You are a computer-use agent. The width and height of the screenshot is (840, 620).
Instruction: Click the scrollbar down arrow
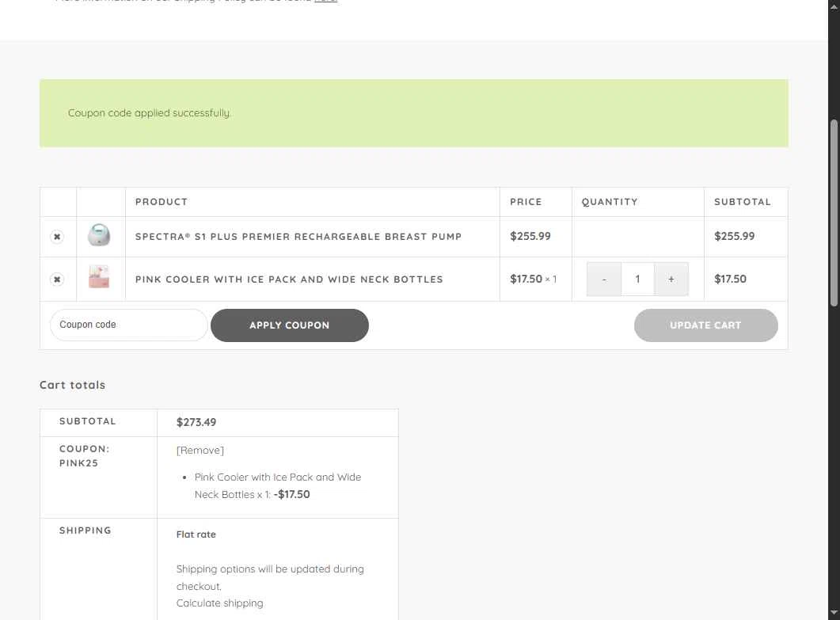pos(834,613)
